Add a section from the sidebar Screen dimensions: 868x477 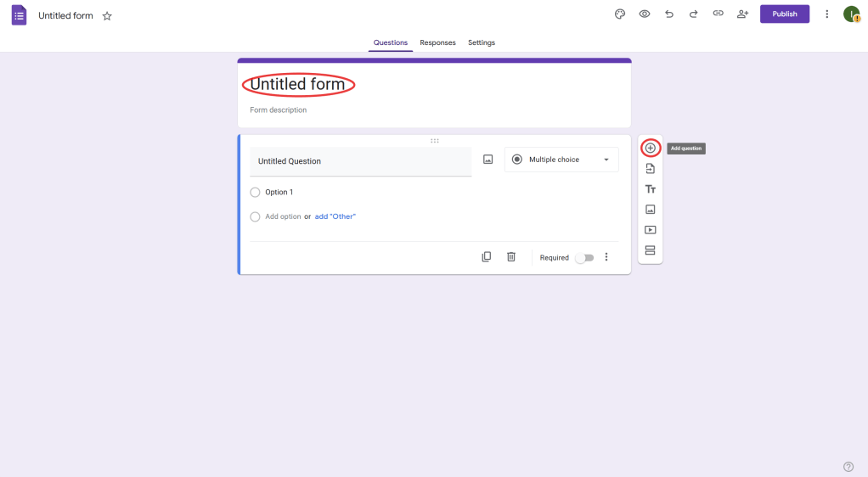pyautogui.click(x=651, y=250)
